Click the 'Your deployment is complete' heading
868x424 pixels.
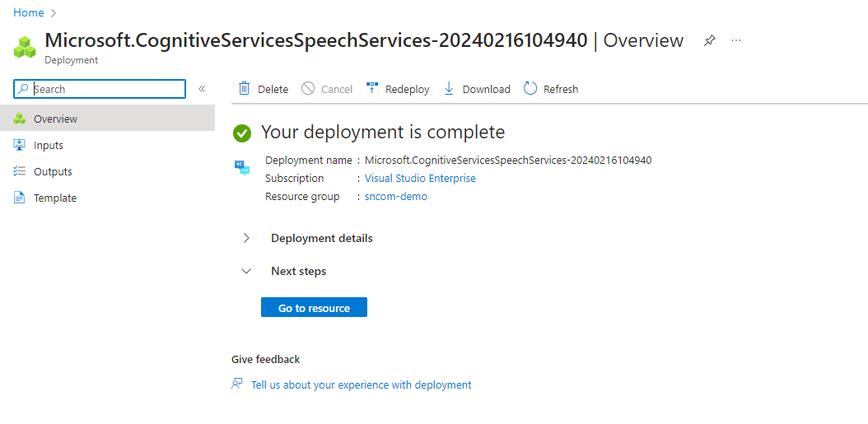coord(382,132)
